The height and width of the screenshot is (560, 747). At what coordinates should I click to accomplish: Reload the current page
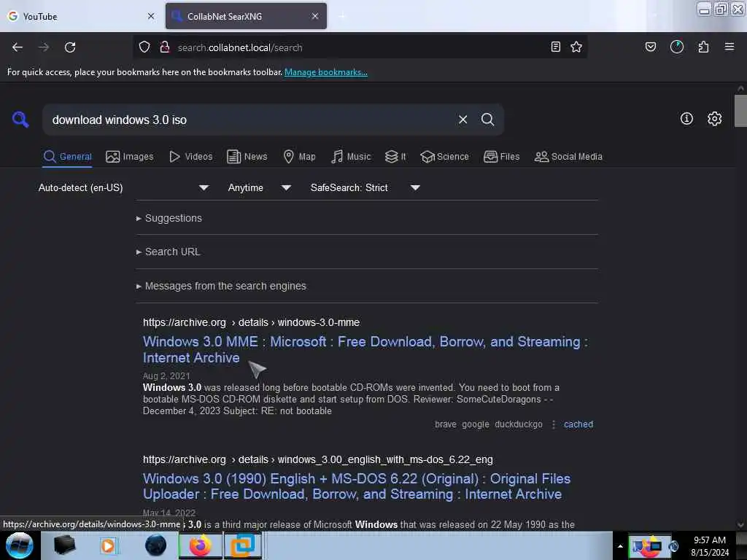[70, 47]
